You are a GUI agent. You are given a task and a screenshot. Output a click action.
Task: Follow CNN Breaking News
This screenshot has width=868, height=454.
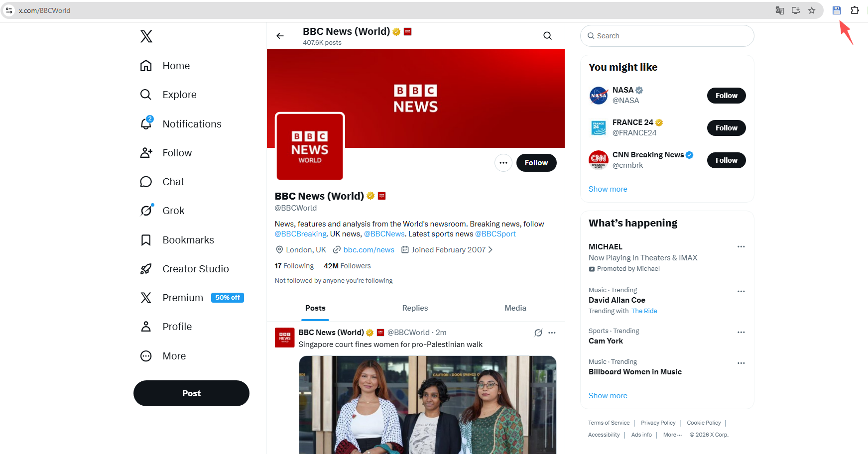coord(727,160)
